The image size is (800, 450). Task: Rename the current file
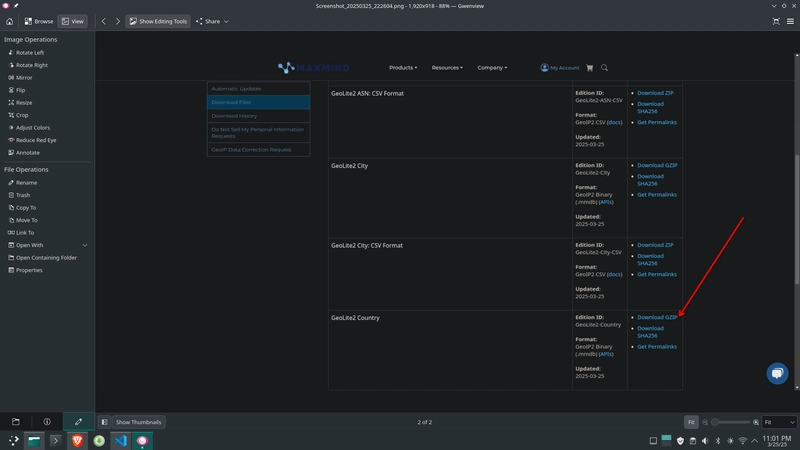[x=22, y=183]
